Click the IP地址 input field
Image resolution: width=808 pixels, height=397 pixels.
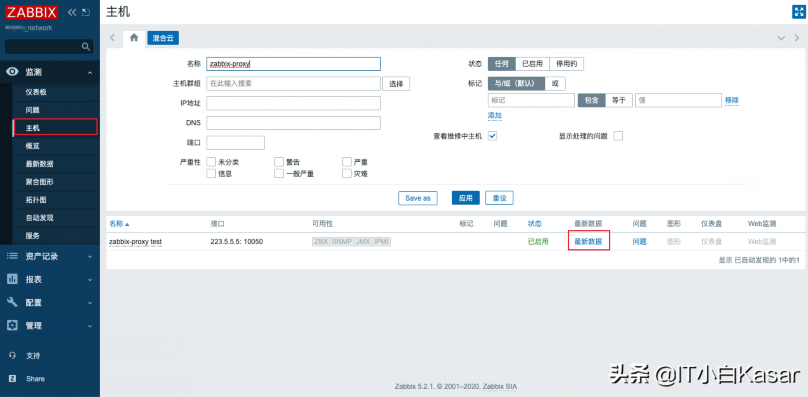coord(293,103)
